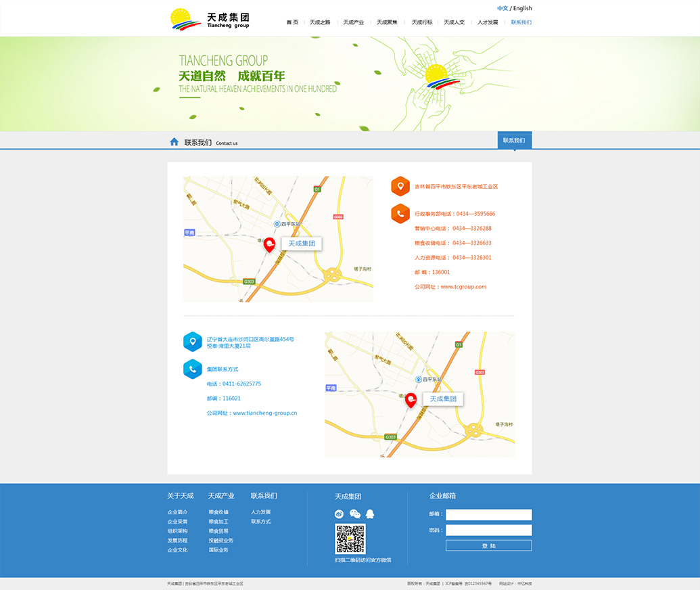This screenshot has height=590, width=700.
Task: Switch language to English
Action: coord(522,9)
